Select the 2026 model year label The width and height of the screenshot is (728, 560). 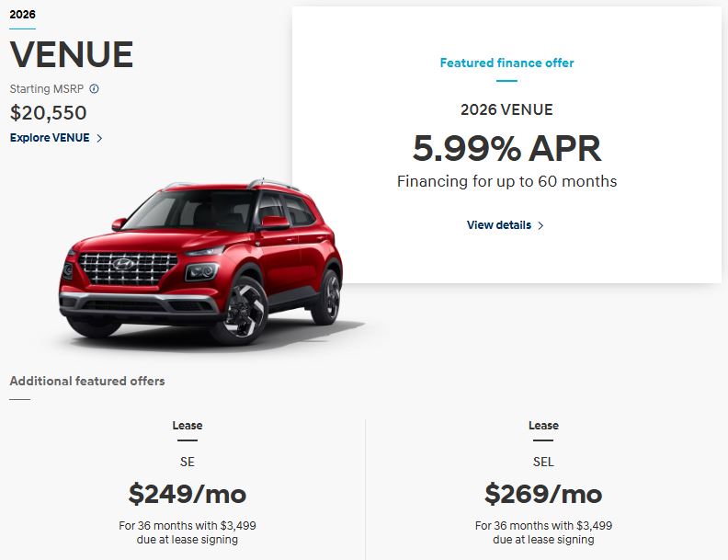click(x=22, y=15)
